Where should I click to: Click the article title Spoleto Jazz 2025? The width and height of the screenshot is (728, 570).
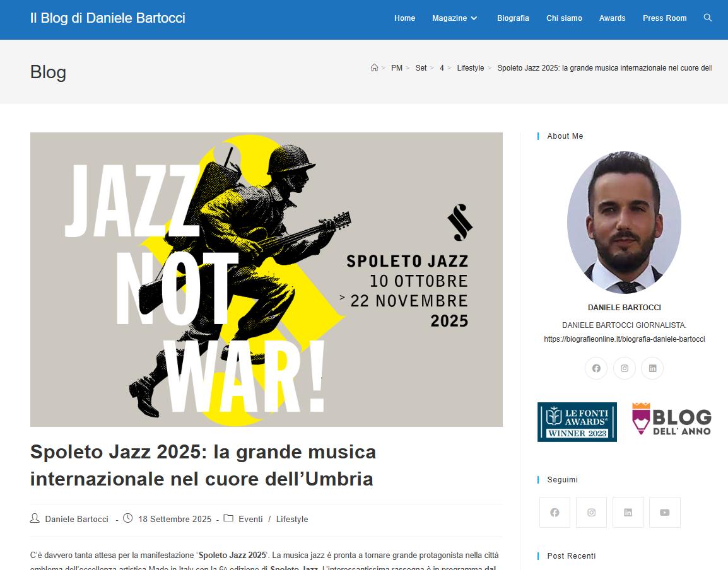(203, 465)
